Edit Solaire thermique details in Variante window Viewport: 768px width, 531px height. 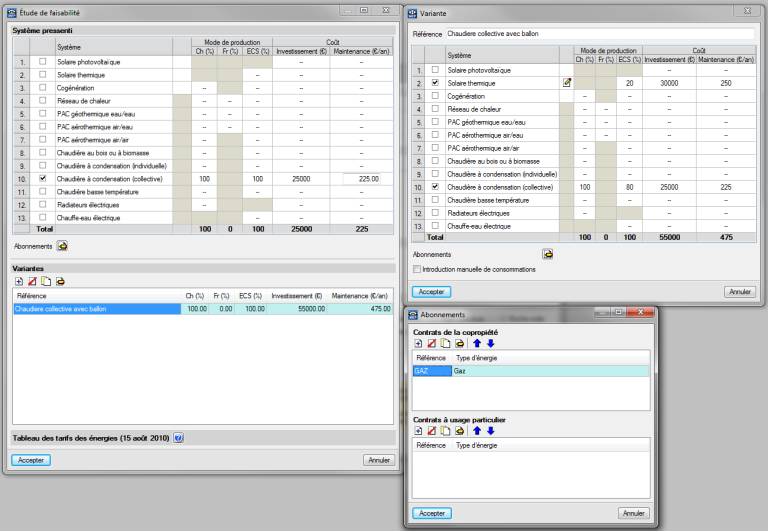point(567,83)
